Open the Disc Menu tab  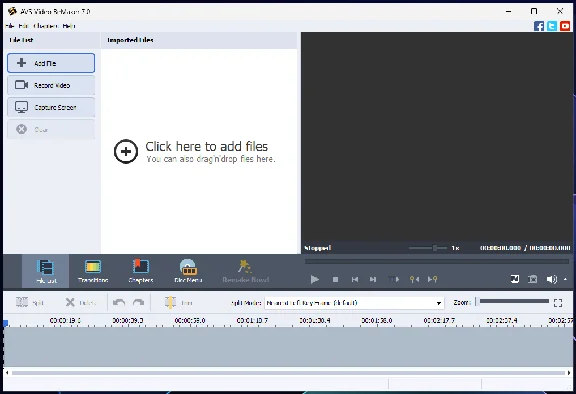[x=188, y=271]
